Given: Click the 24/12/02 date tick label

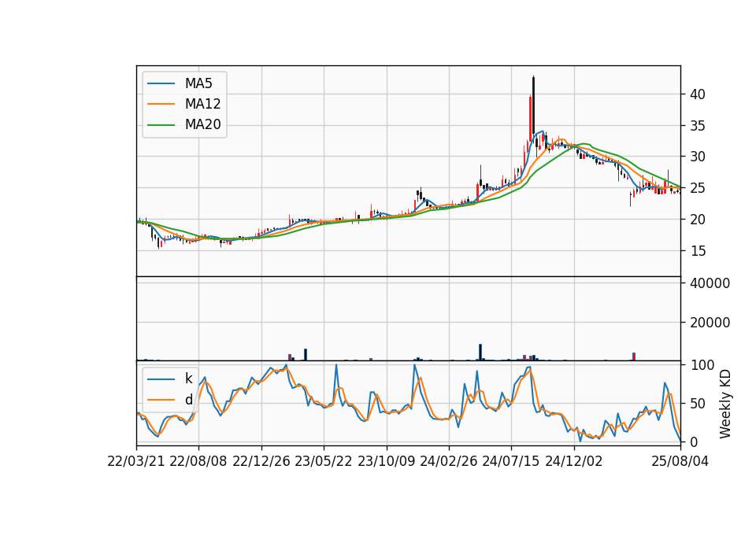Looking at the screenshot, I should click(574, 461).
